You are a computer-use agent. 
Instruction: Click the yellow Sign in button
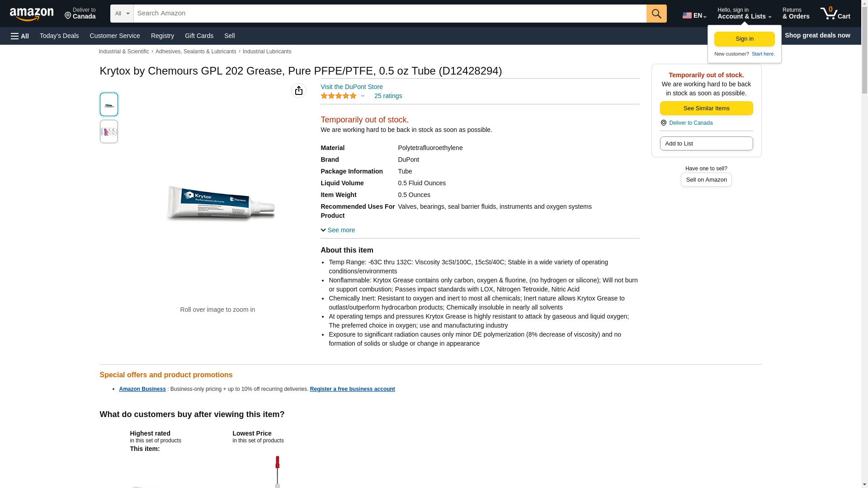(744, 39)
